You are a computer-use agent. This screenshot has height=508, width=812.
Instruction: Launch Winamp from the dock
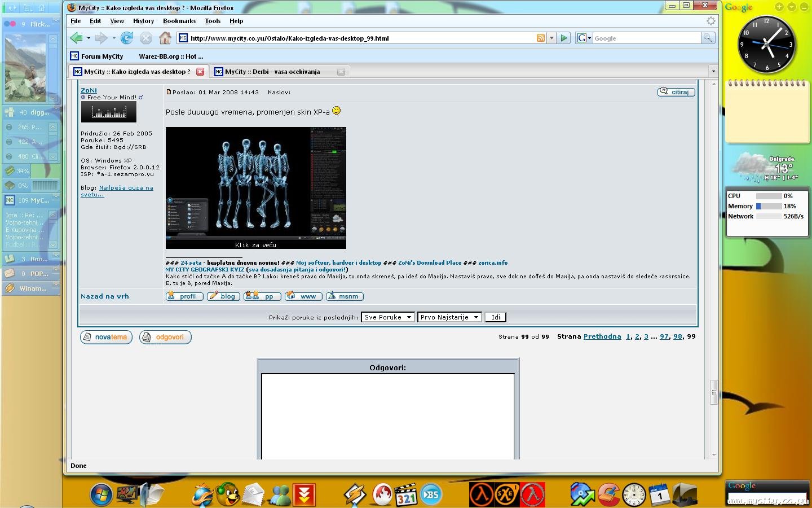[x=355, y=494]
